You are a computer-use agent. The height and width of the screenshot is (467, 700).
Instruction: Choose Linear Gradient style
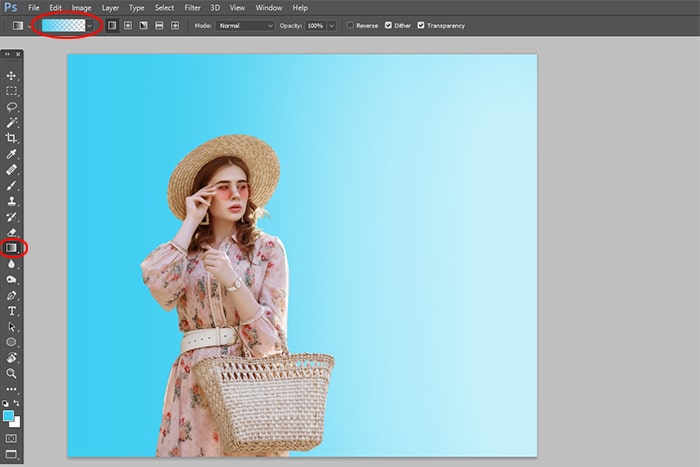click(x=112, y=25)
